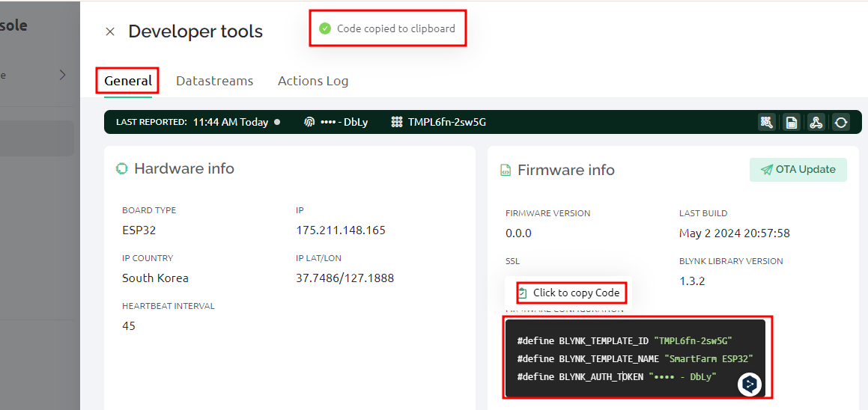This screenshot has width=868, height=410.
Task: Click the BLYNK_AUTH_TOKEN define line
Action: [x=616, y=377]
